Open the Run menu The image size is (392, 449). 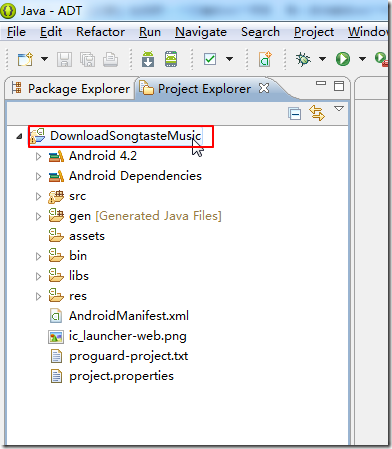click(x=150, y=32)
